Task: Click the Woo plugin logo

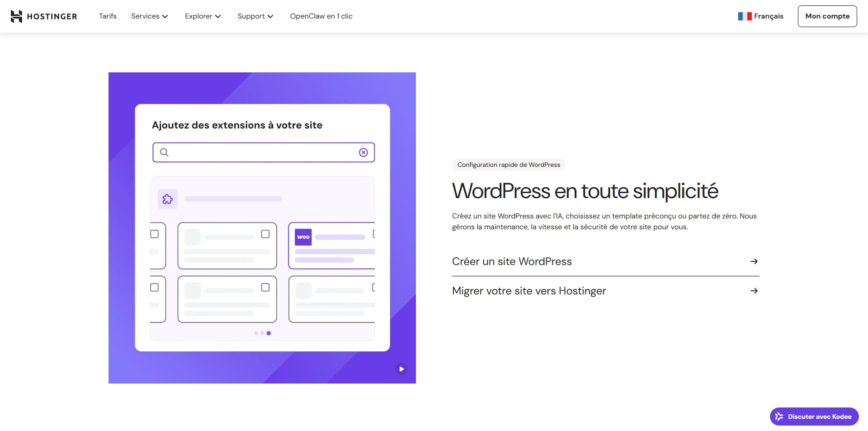Action: (303, 237)
